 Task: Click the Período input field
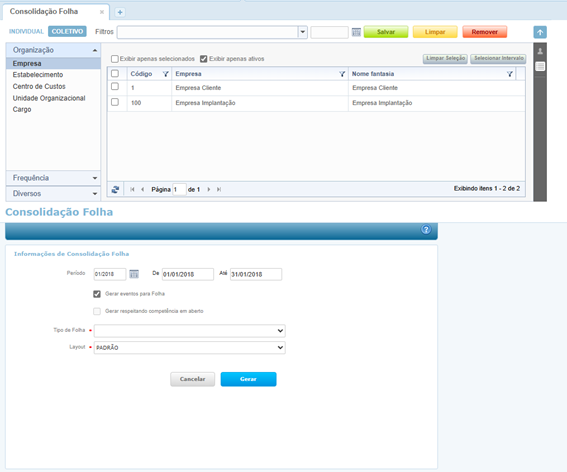110,274
